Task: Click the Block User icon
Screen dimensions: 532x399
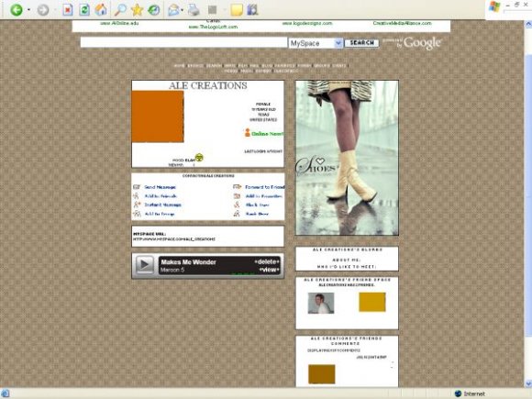Action: [x=237, y=205]
